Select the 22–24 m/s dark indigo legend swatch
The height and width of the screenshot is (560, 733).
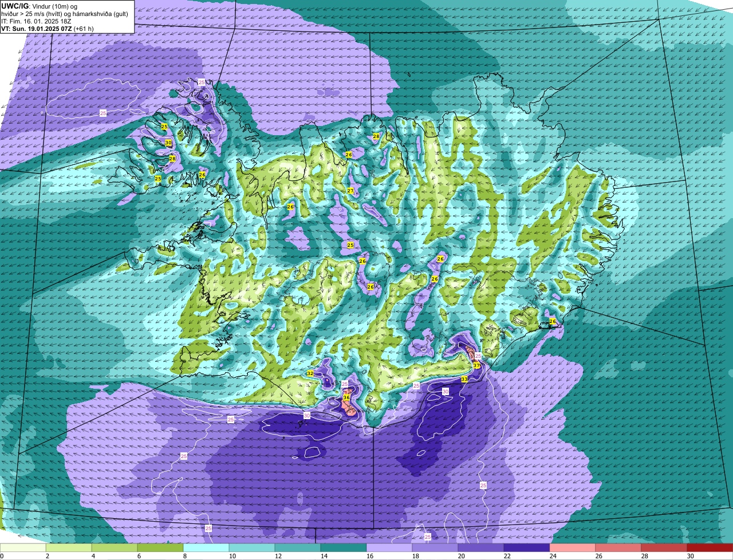pos(527,547)
